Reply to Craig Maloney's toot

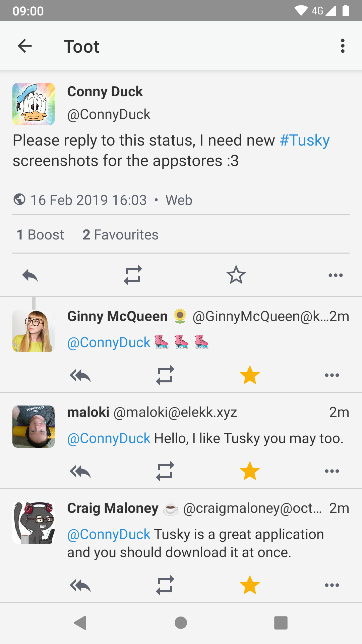coord(80,586)
